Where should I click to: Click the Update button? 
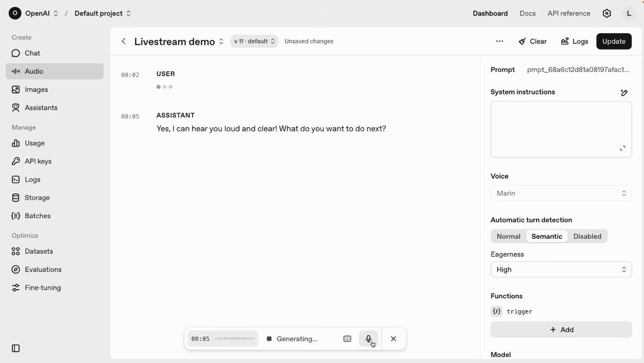pyautogui.click(x=613, y=41)
